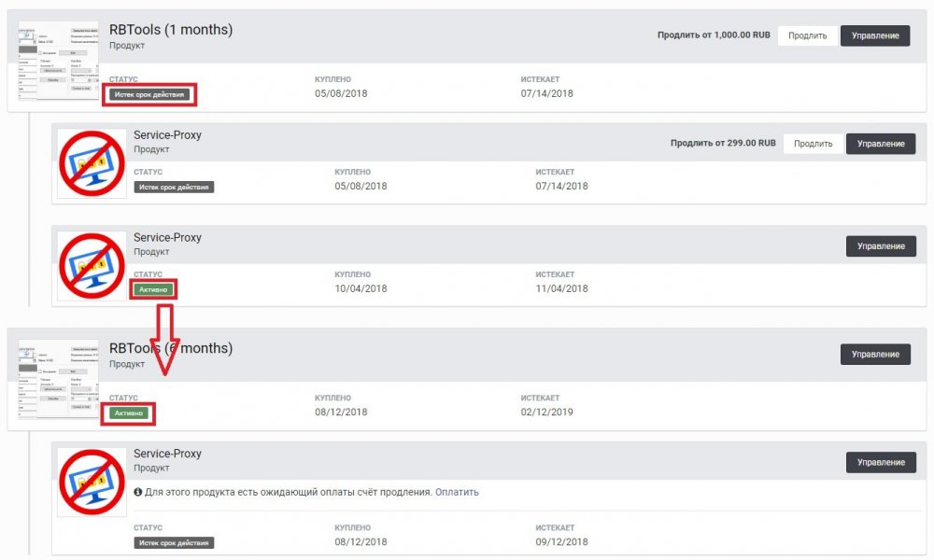Image resolution: width=934 pixels, height=560 pixels.
Task: Open Управление for the first Service-Proxy
Action: [880, 144]
